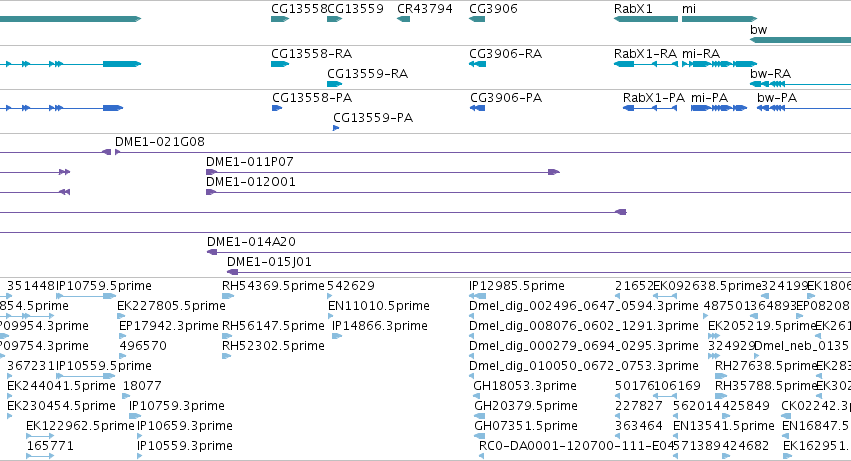Select the DME1-021G08 feature label

pyautogui.click(x=160, y=142)
